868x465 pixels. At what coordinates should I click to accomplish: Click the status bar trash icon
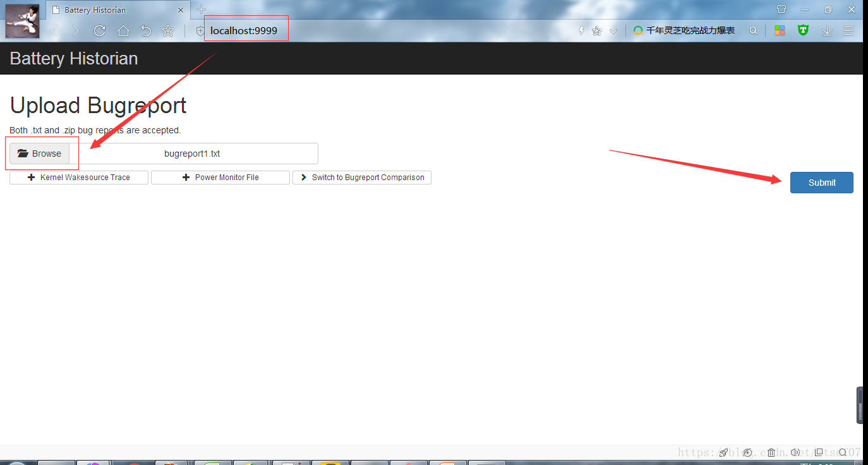click(x=771, y=452)
